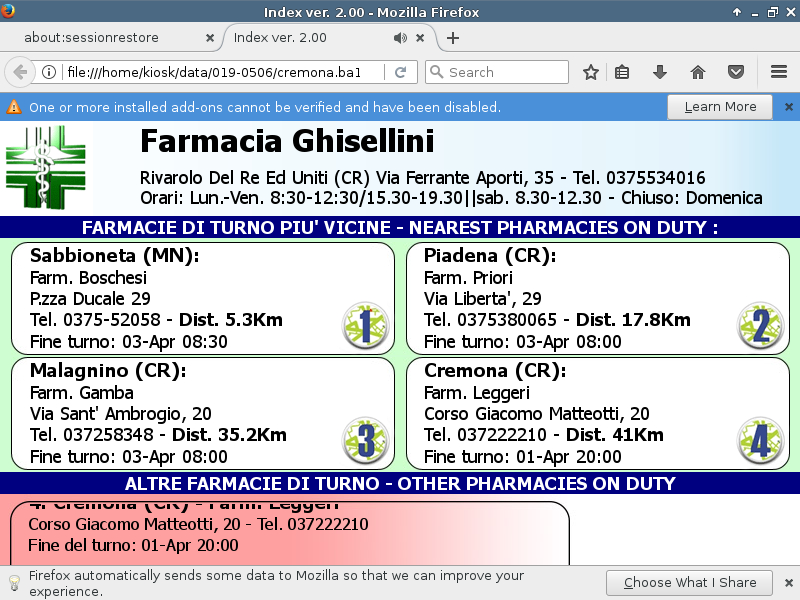Go to the Firefox home page

(698, 72)
